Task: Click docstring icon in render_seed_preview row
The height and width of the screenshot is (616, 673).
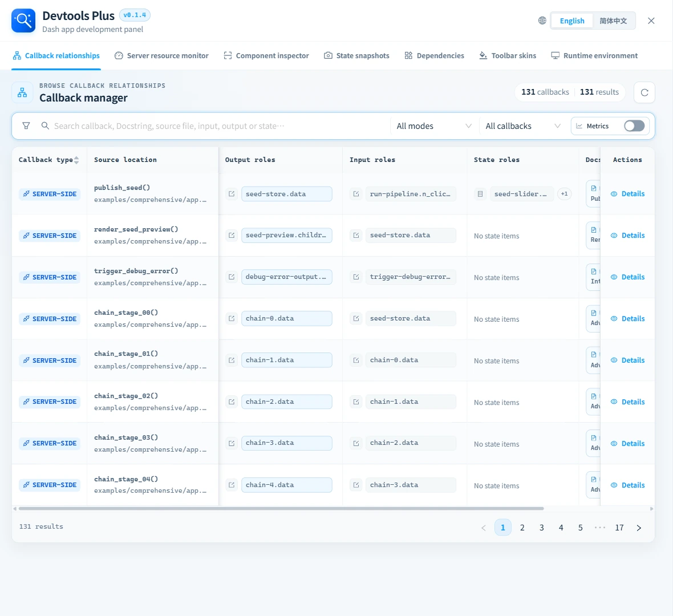Action: point(594,230)
